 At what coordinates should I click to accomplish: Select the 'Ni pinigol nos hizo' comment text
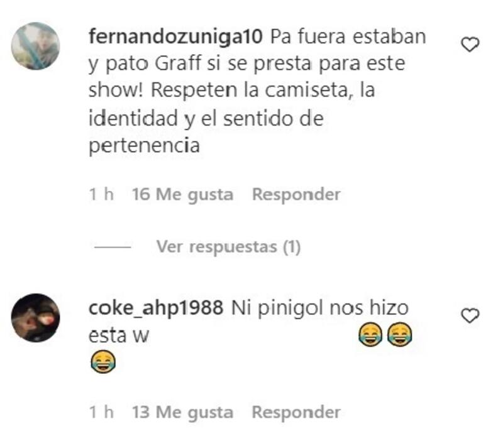coord(320,308)
